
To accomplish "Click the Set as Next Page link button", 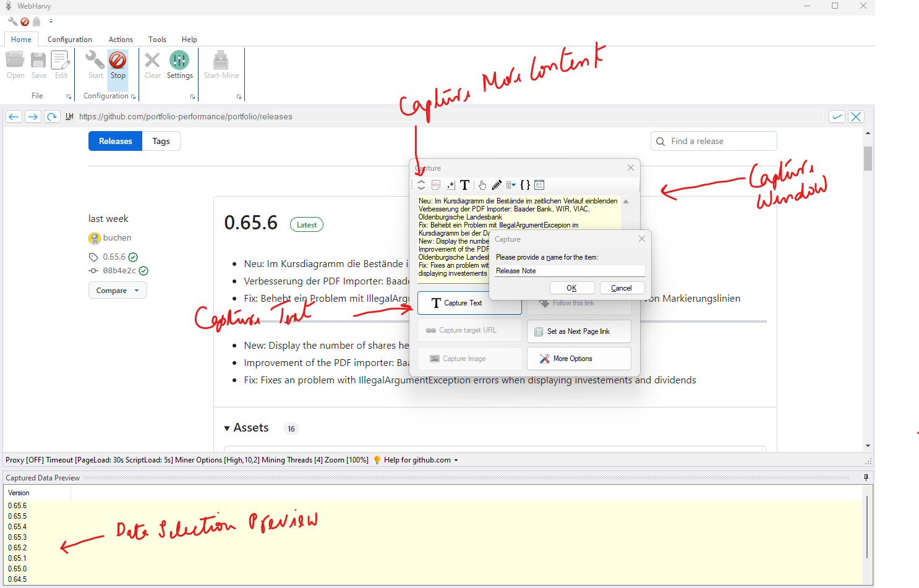I will [578, 331].
